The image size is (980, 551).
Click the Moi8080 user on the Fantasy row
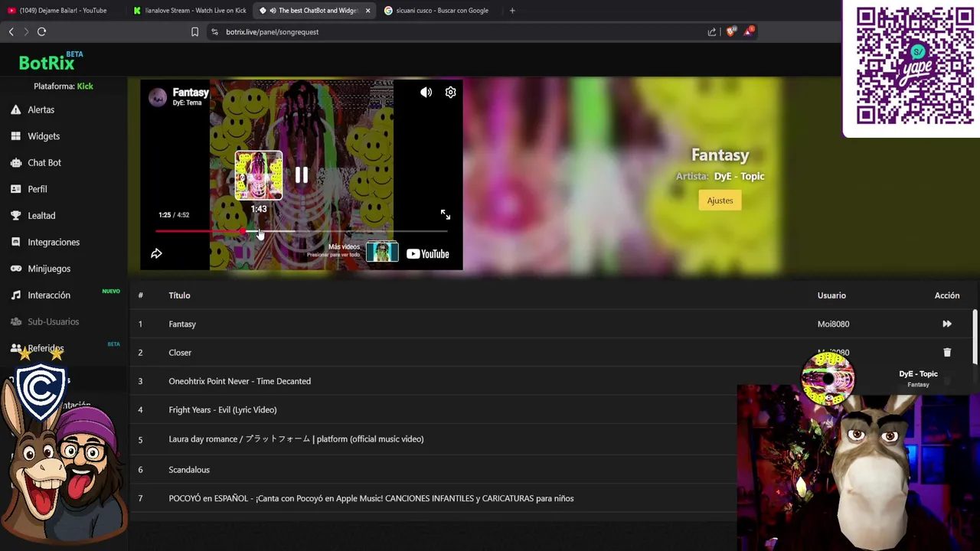click(x=833, y=324)
